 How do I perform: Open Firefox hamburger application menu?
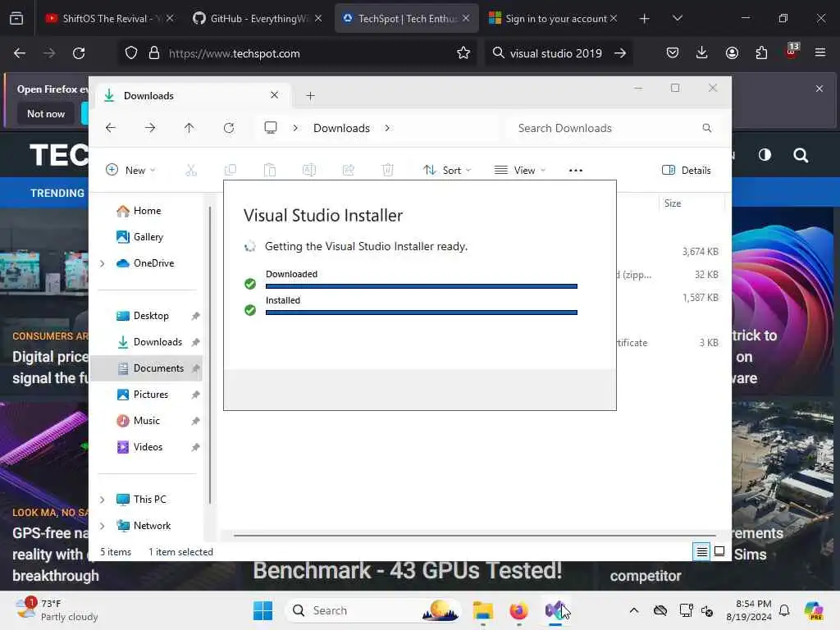[x=820, y=53]
